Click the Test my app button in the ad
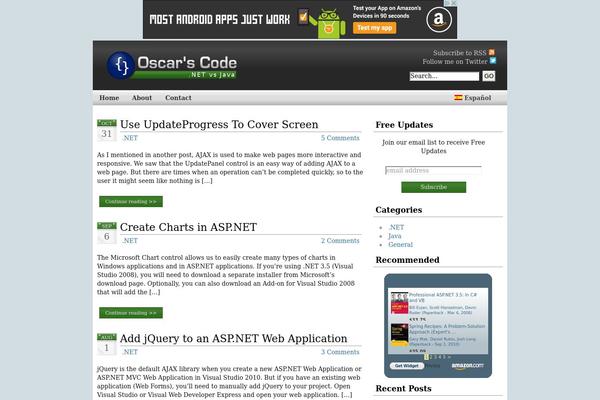 375,28
